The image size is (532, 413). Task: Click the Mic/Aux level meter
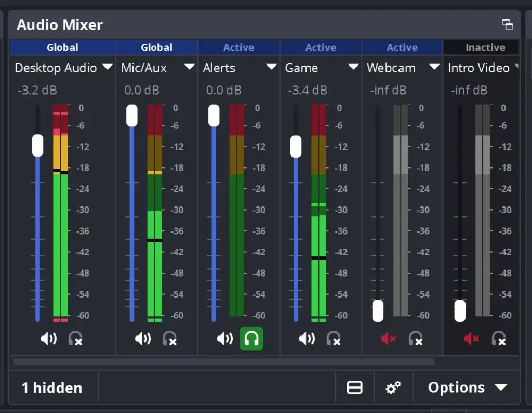[155, 213]
